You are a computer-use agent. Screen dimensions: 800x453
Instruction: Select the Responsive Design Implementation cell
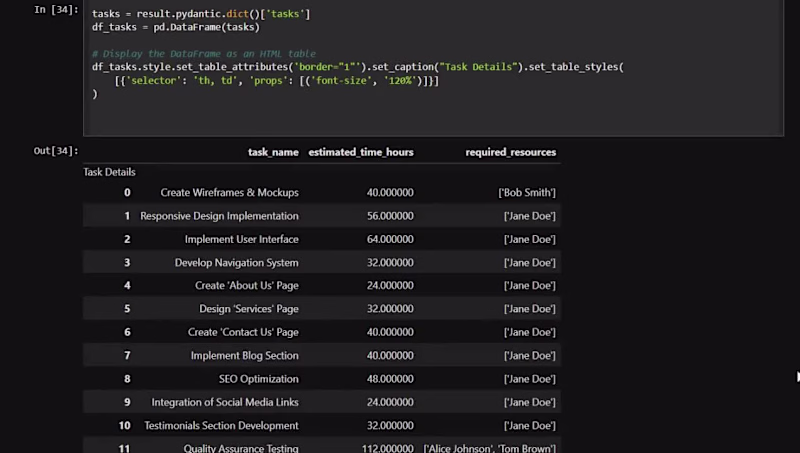(x=219, y=216)
